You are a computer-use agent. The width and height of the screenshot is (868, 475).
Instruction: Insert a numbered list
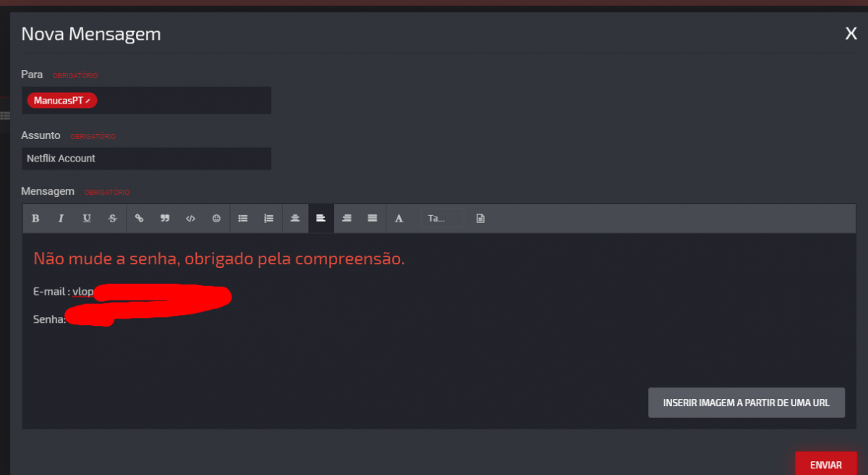[x=269, y=218]
